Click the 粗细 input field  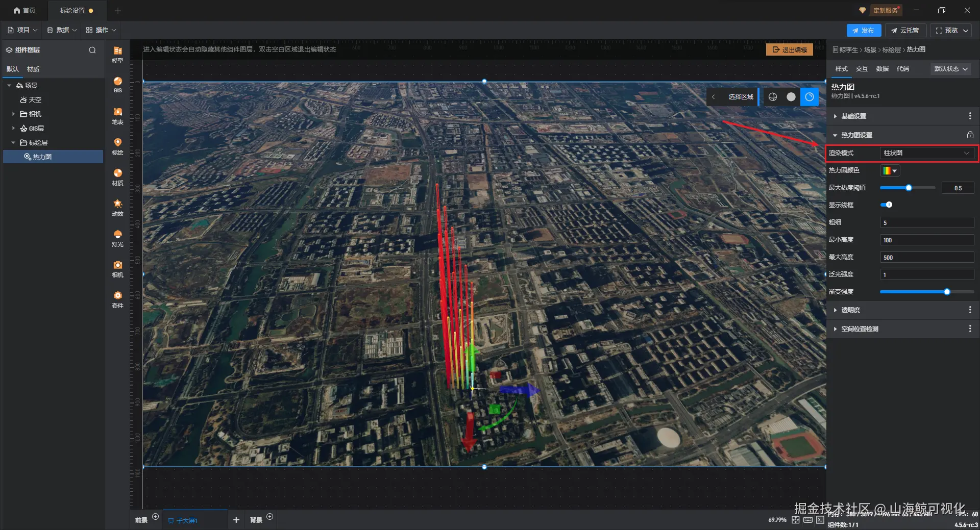926,223
